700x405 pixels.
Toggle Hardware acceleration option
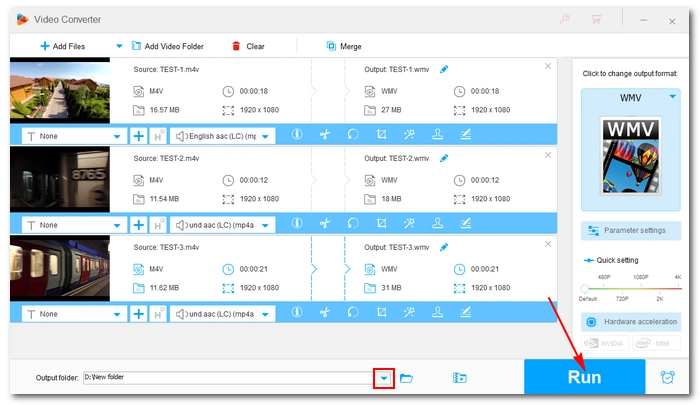pos(631,321)
